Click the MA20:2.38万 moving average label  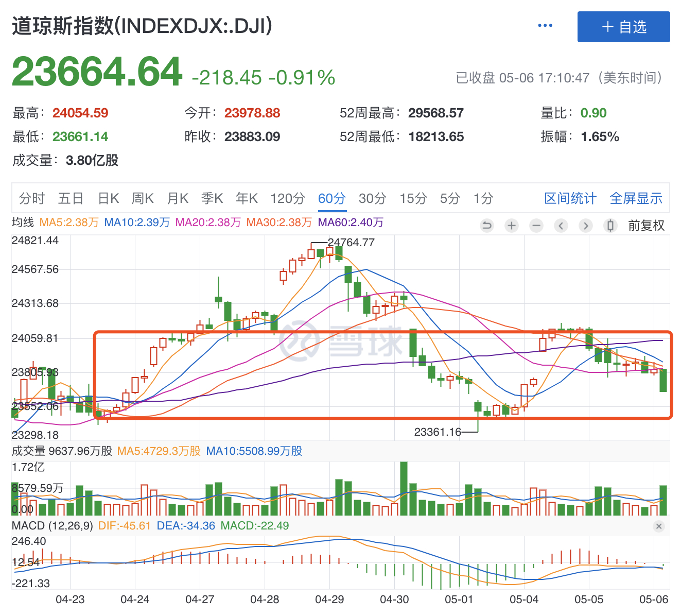(208, 223)
